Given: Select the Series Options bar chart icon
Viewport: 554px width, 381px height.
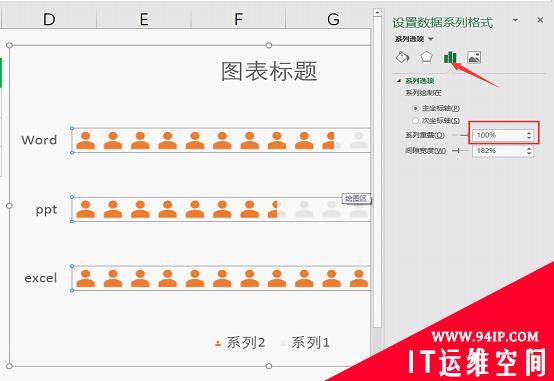Looking at the screenshot, I should [x=450, y=57].
